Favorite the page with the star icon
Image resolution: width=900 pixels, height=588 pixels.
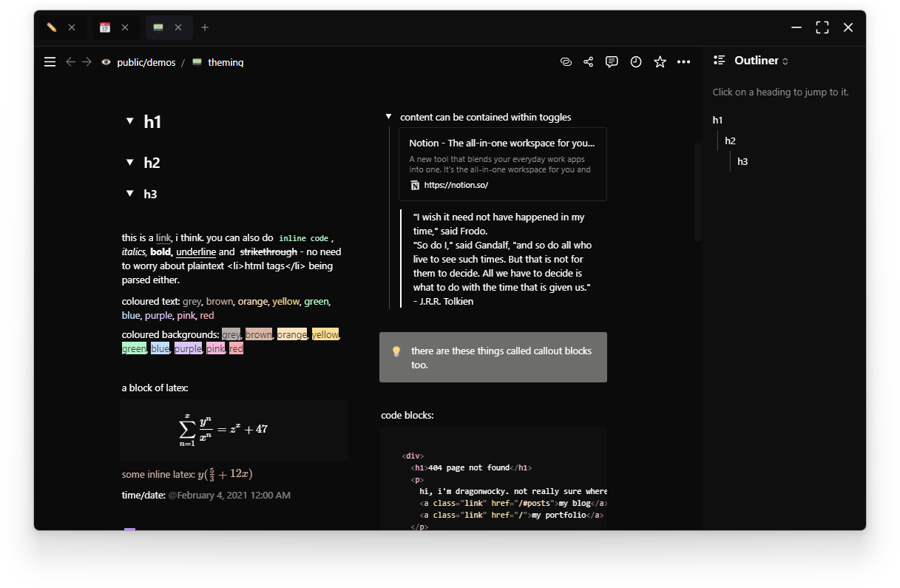coord(659,62)
